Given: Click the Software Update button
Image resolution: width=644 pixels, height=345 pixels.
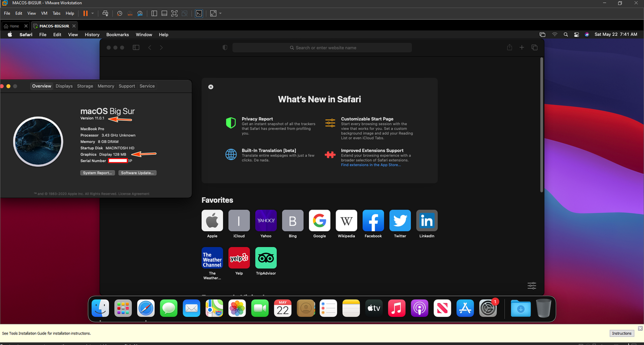Looking at the screenshot, I should pyautogui.click(x=138, y=173).
